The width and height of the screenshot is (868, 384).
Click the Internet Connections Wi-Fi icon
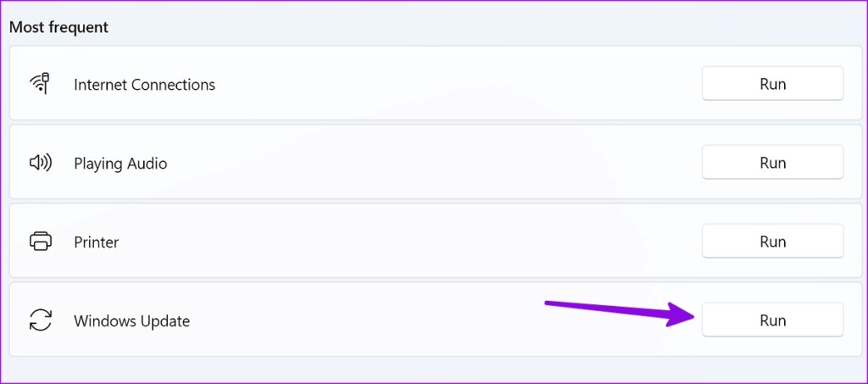coord(40,84)
